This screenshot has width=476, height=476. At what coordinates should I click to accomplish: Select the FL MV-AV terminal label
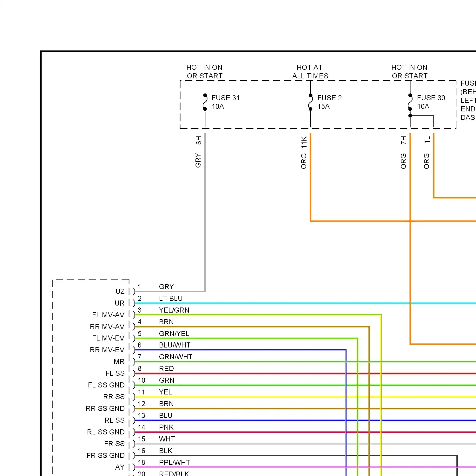click(x=108, y=315)
